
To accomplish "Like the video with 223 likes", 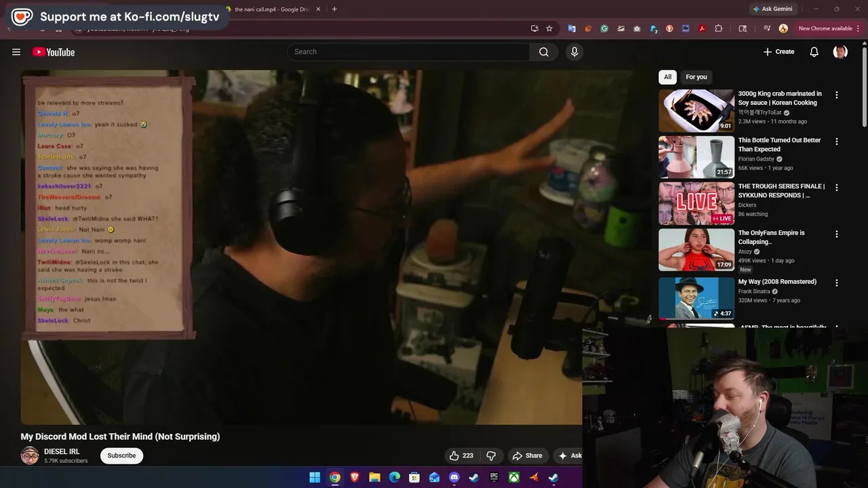I will (x=461, y=455).
